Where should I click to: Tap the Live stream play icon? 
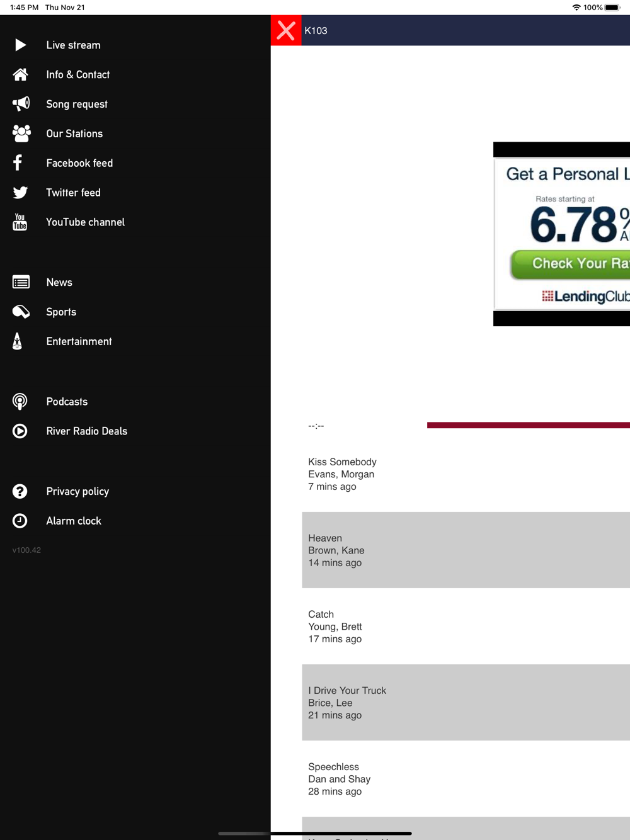[x=20, y=45]
